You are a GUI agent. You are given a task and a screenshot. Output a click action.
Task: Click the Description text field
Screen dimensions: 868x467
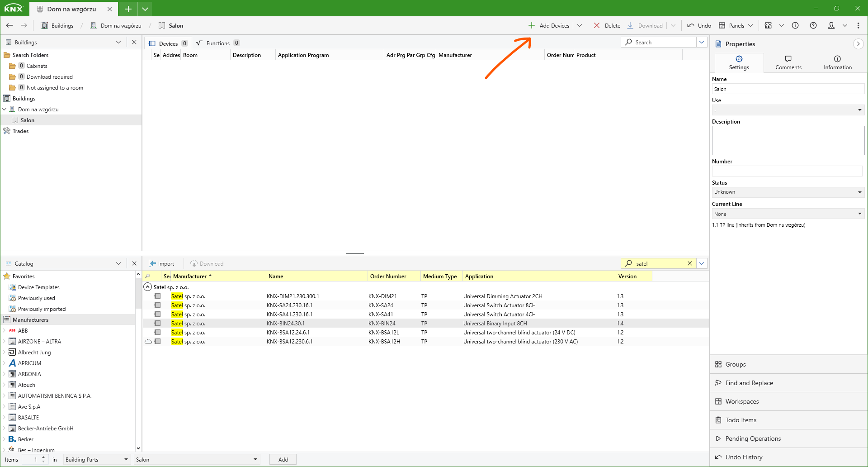(788, 140)
